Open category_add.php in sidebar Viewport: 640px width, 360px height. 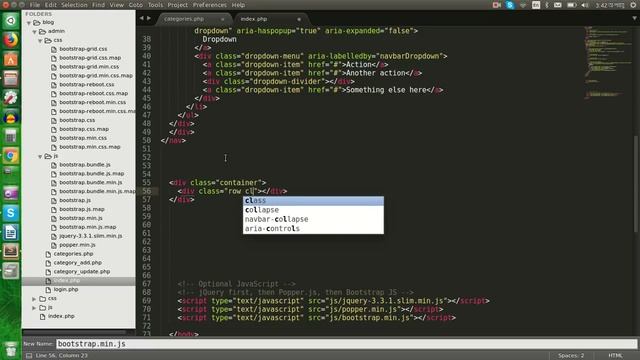pos(78,263)
